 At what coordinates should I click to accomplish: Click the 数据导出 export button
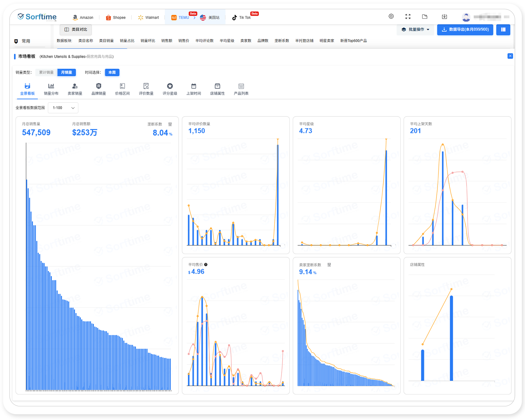465,30
